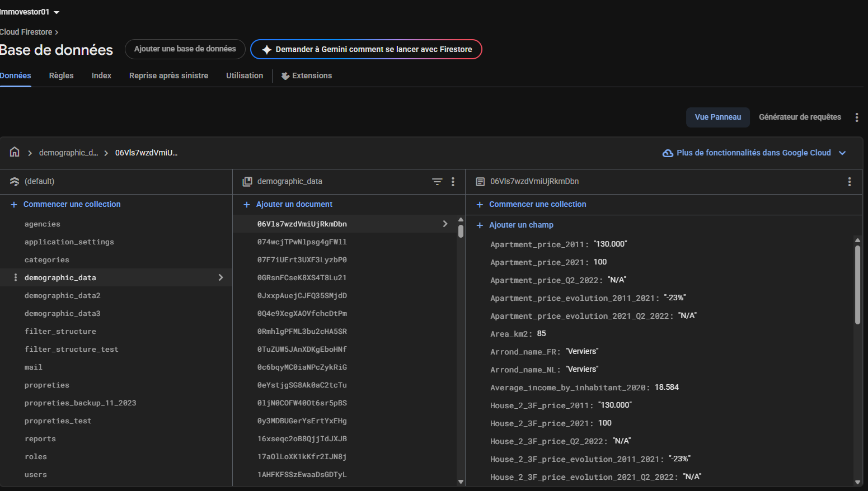Switch to Générateur de requêtes view
Viewport: 868px width, 491px height.
coord(799,117)
